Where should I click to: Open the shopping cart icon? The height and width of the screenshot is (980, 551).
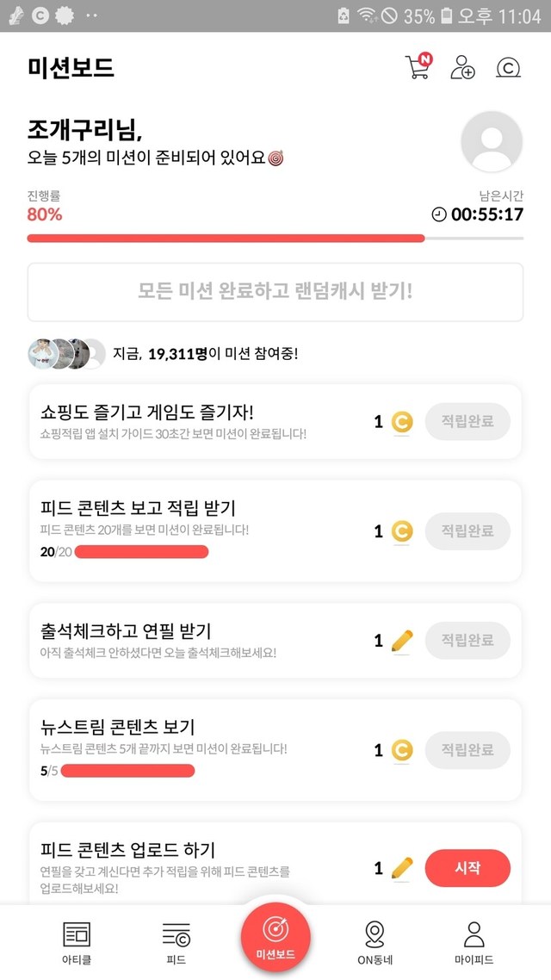click(x=418, y=68)
